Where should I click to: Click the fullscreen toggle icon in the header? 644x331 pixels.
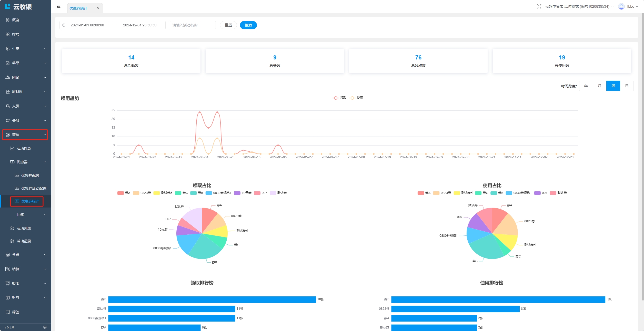pos(539,6)
